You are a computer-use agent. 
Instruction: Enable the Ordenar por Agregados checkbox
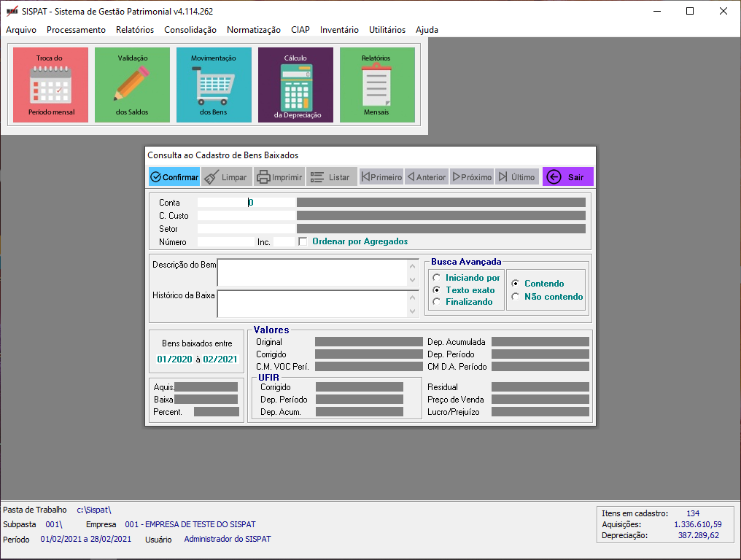(x=303, y=241)
